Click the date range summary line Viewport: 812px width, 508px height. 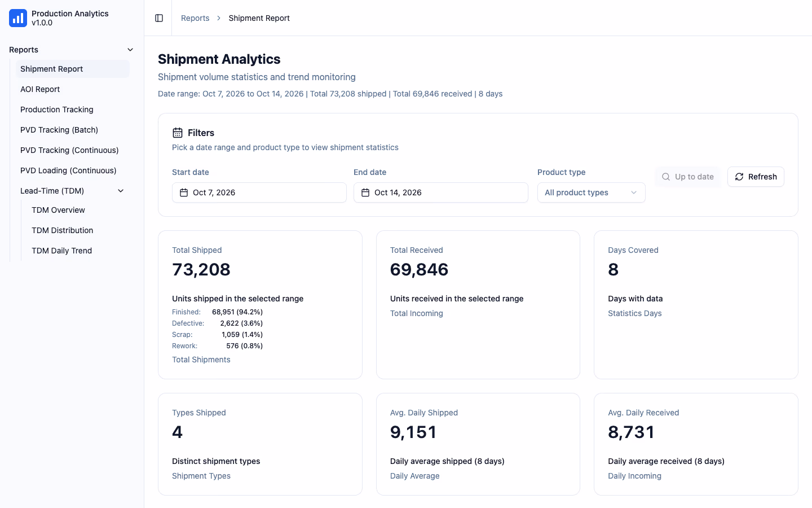pyautogui.click(x=330, y=94)
